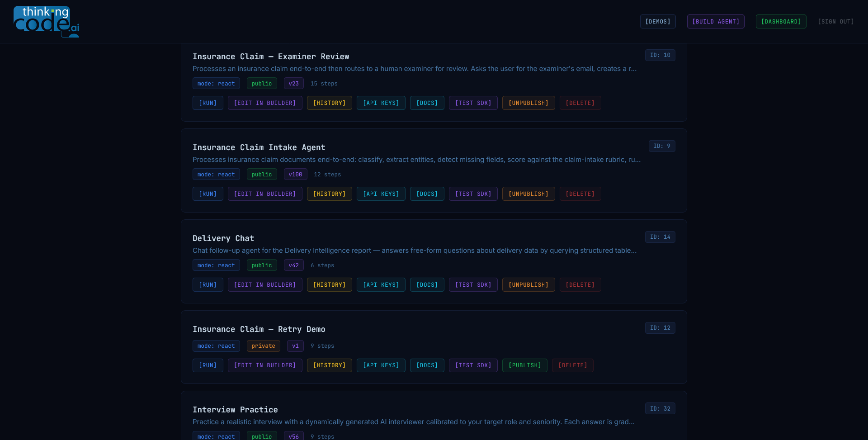Click 'public' tag on Delivery Chat
This screenshot has width=868, height=440.
(262, 265)
